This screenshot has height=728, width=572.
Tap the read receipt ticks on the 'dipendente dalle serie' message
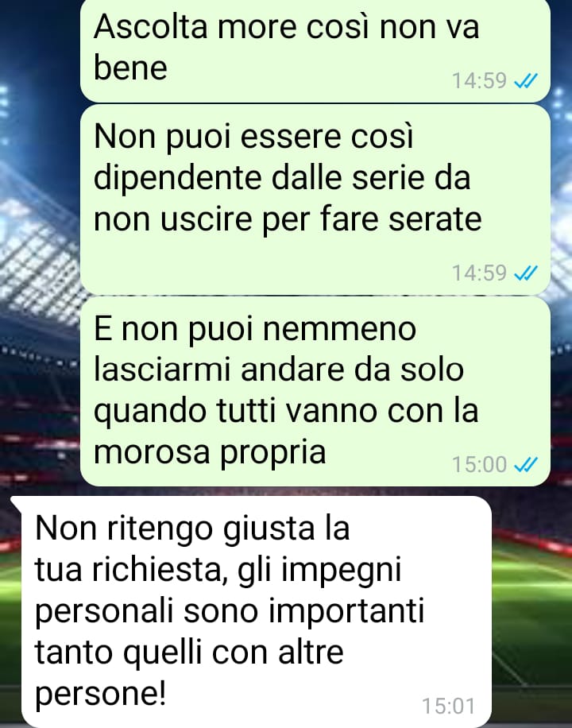[526, 273]
